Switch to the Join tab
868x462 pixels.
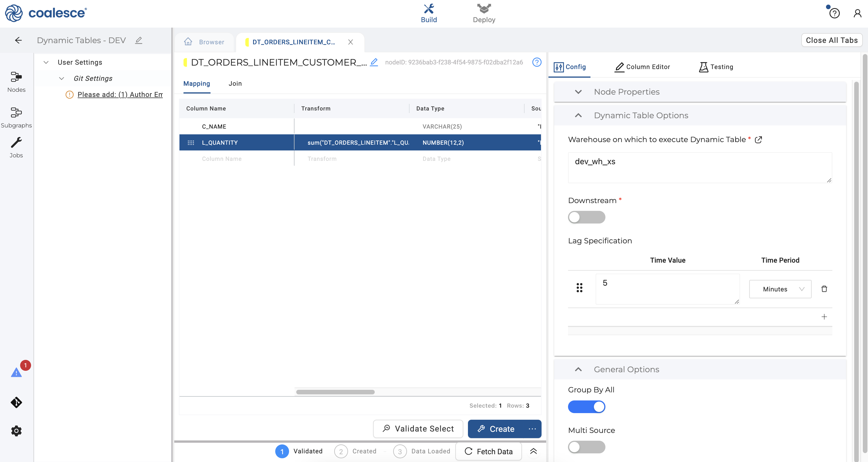click(235, 84)
